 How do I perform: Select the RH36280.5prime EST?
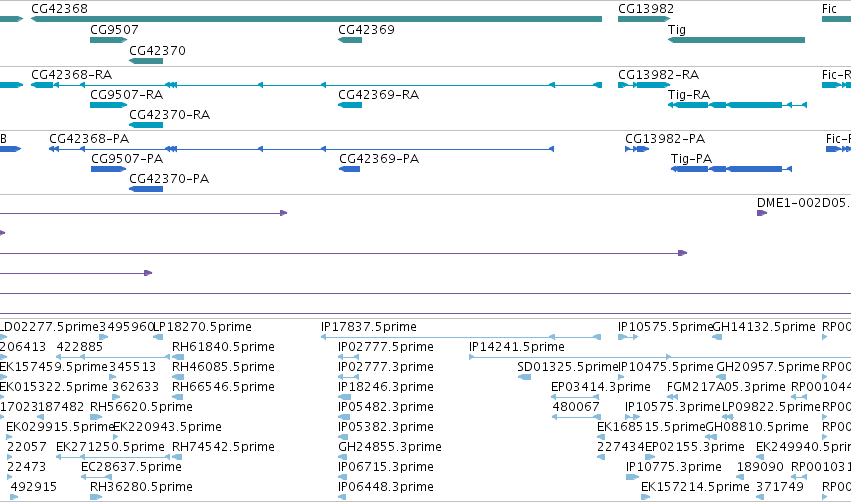(96, 497)
